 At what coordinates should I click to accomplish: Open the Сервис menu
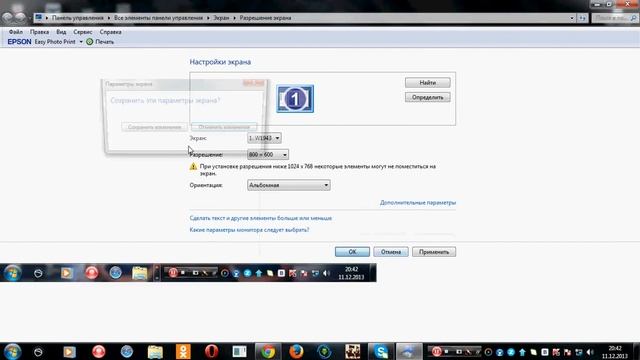coord(83,32)
